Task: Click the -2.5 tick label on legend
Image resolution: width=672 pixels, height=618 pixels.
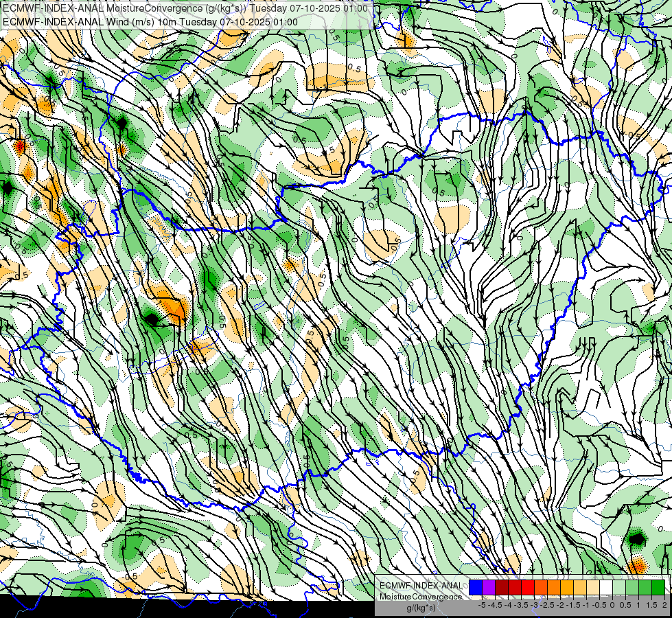Action: (x=547, y=605)
